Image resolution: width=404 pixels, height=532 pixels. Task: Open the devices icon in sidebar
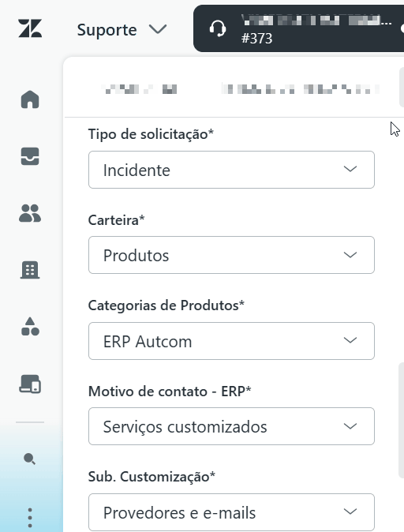tap(30, 384)
